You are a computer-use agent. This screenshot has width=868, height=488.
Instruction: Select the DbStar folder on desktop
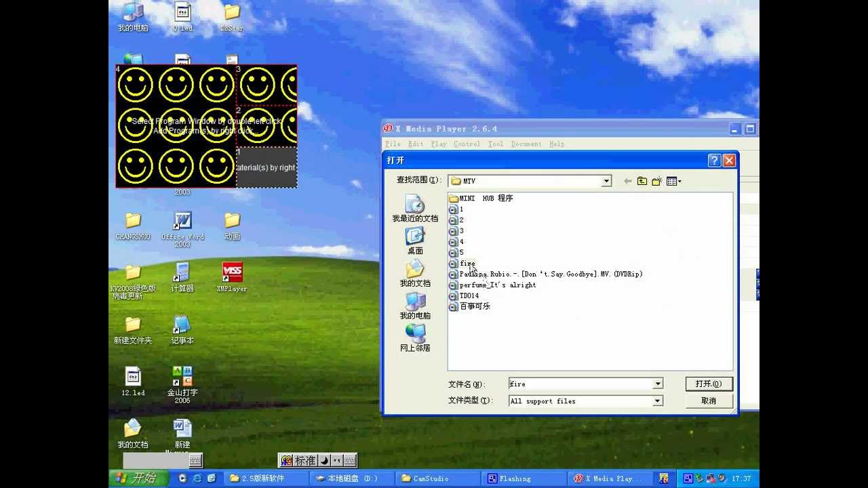pos(232,18)
